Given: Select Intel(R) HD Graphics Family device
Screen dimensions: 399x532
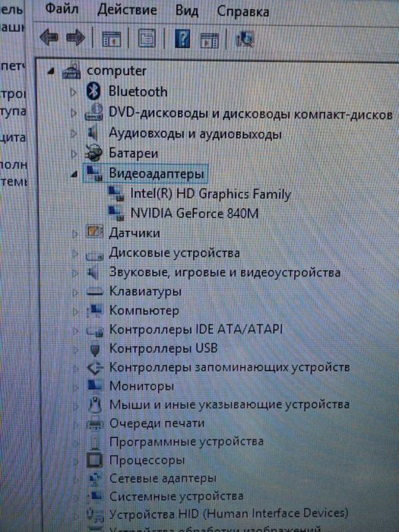Looking at the screenshot, I should tap(211, 194).
